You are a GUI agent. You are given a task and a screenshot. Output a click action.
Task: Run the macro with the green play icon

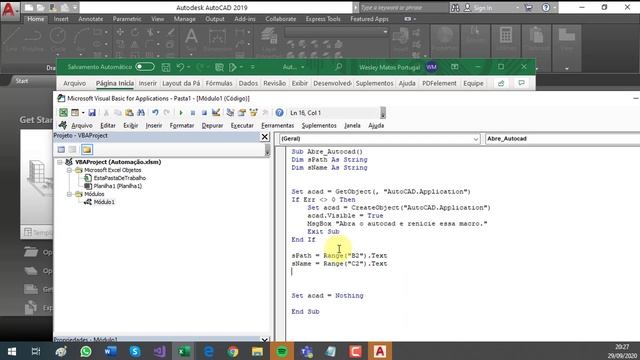coord(181,113)
